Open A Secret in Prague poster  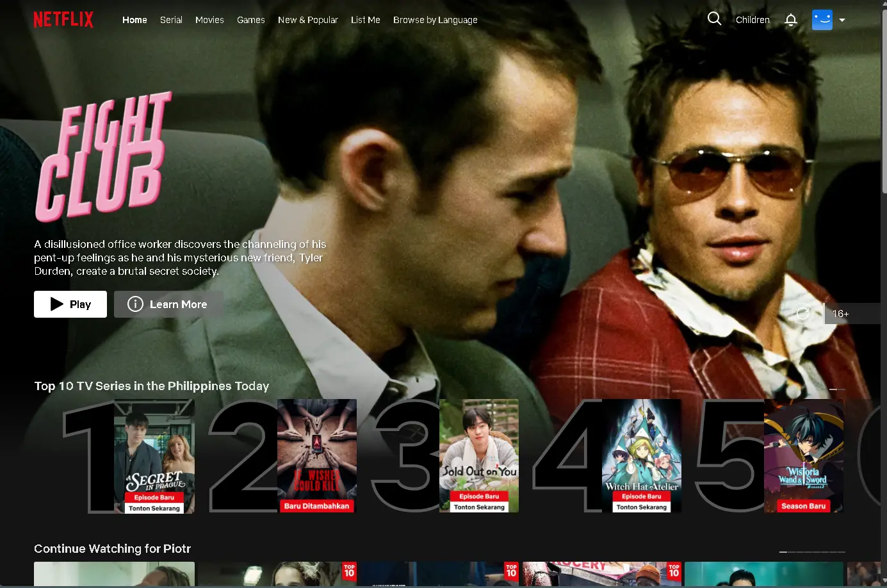(154, 456)
